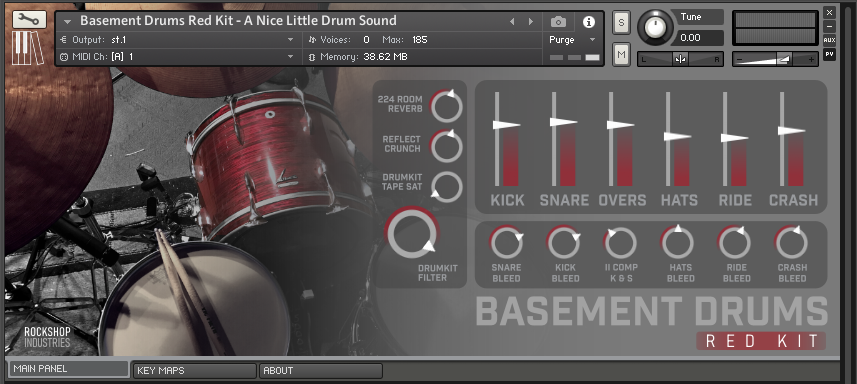Open the wrench instrument edit mode
857x384 pixels.
29,20
